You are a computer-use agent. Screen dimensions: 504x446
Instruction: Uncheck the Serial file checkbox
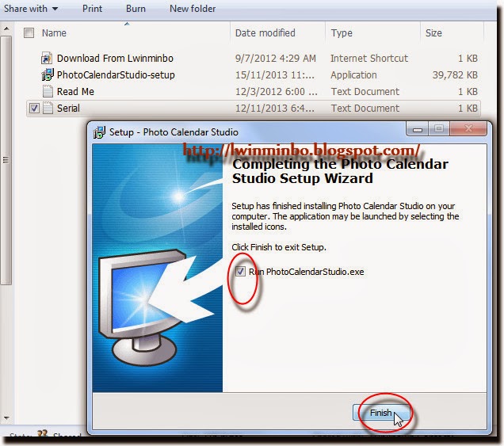(x=34, y=108)
